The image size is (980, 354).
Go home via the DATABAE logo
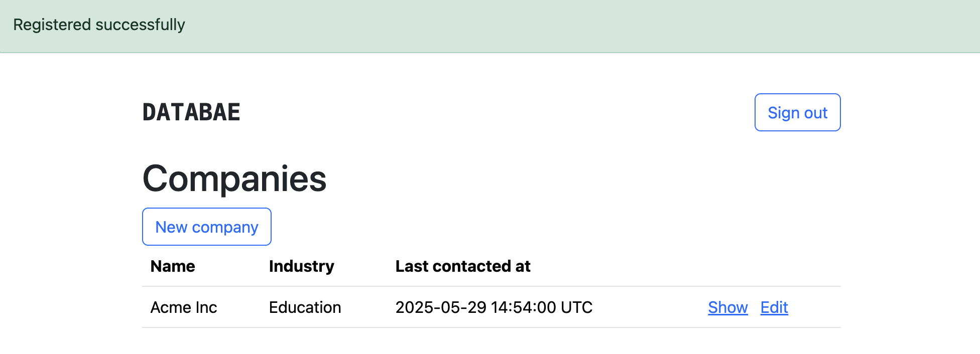[191, 112]
